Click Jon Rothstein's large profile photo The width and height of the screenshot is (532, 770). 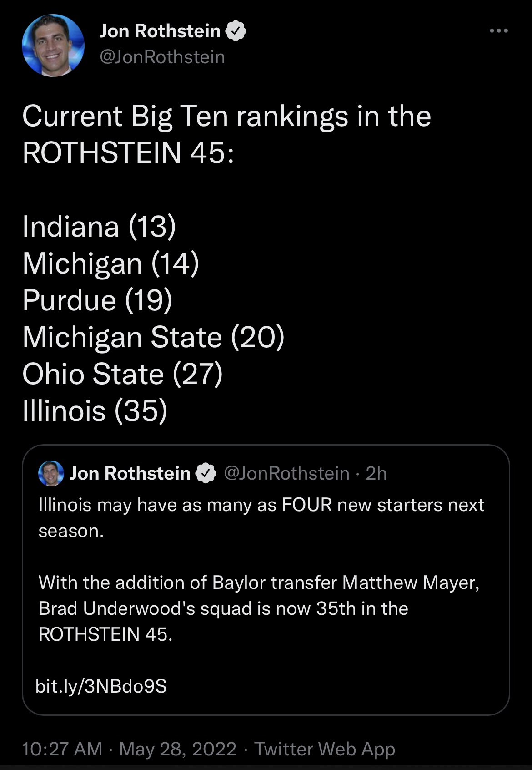[53, 46]
